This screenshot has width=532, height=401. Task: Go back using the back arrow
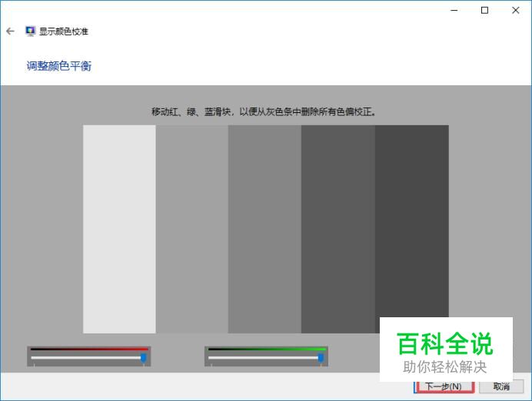coord(10,31)
